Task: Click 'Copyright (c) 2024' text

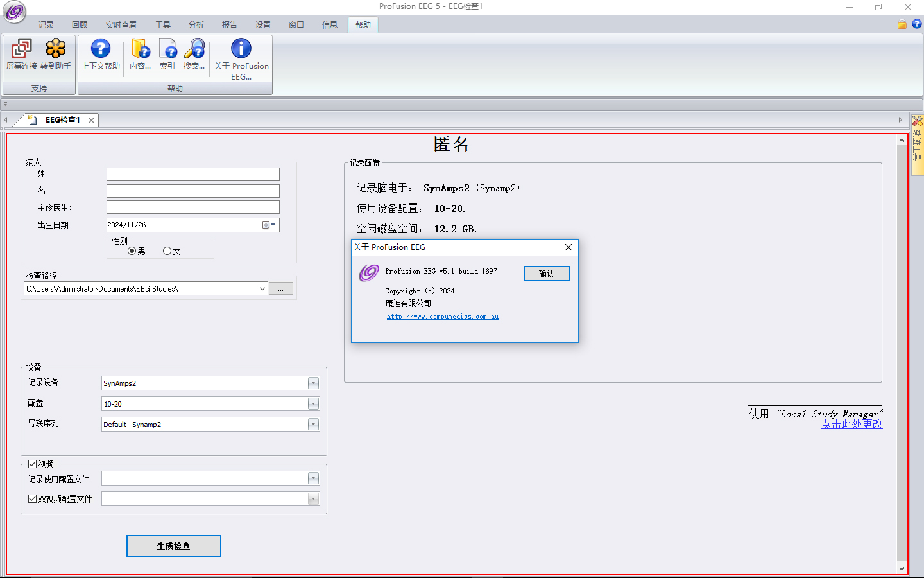Action: (420, 291)
